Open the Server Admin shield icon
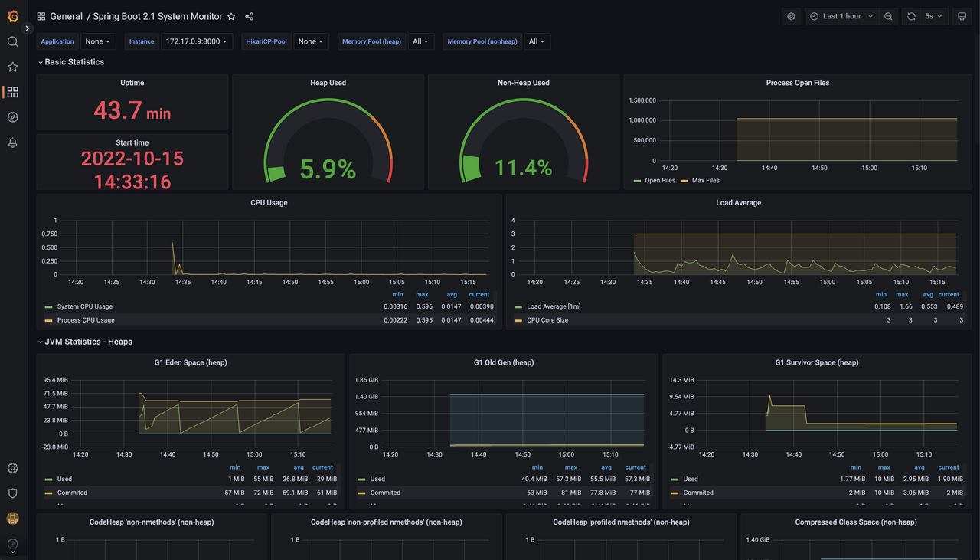 [12, 493]
